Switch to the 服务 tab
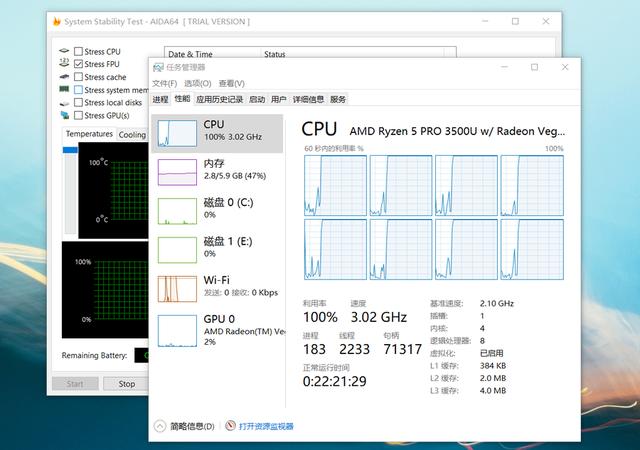640x450 pixels. pos(338,99)
